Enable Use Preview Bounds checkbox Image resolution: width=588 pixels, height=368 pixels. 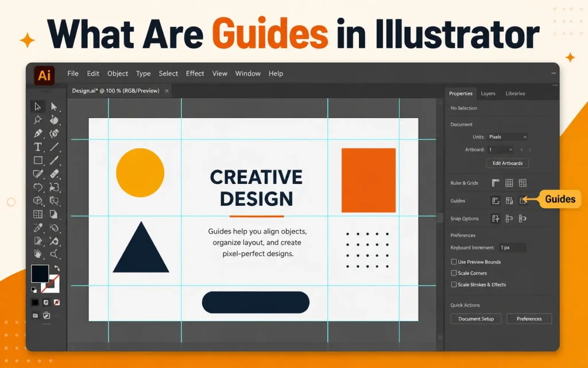click(454, 262)
